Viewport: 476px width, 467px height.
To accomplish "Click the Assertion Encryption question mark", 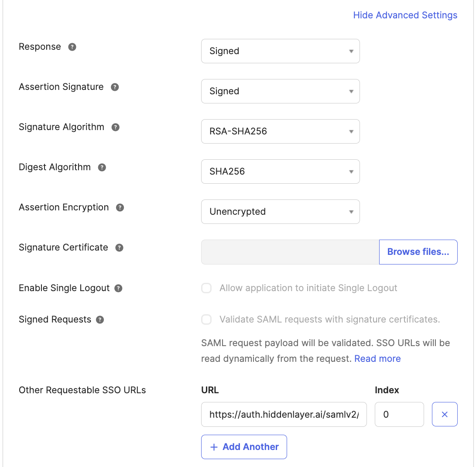I will [x=120, y=207].
